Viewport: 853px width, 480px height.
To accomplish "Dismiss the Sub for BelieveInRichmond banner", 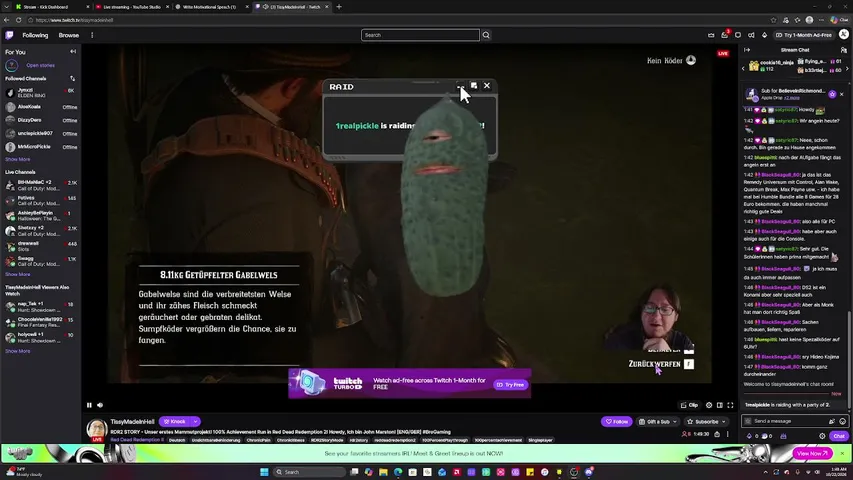I will [x=842, y=94].
